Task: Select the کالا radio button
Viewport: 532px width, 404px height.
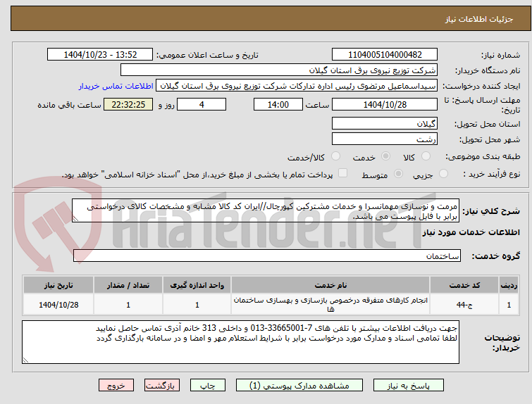Action: tap(425, 156)
